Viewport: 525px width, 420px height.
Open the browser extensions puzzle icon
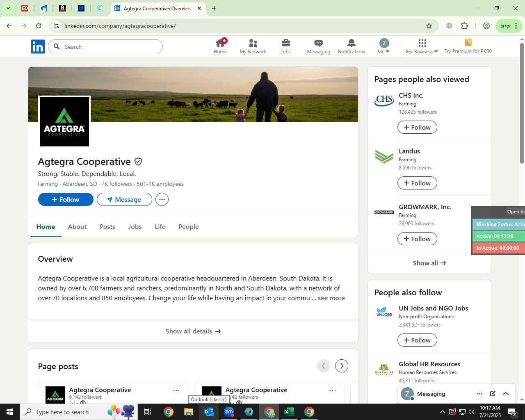(464, 26)
